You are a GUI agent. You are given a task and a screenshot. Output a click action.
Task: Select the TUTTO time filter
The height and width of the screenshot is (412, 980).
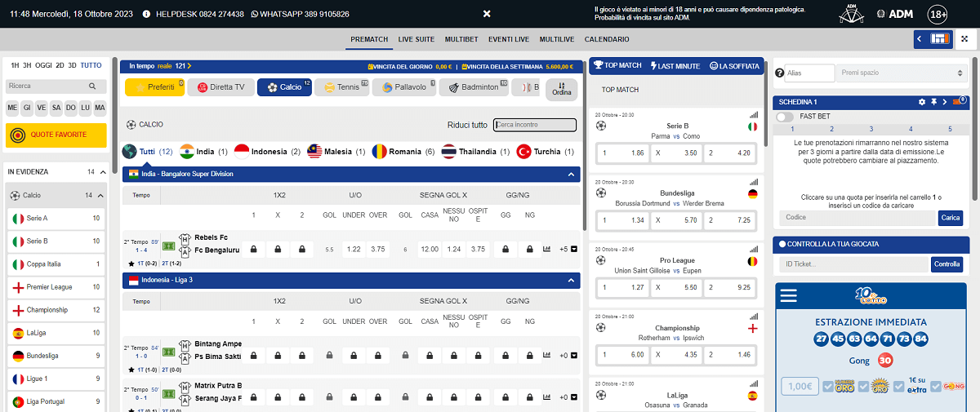click(x=91, y=65)
